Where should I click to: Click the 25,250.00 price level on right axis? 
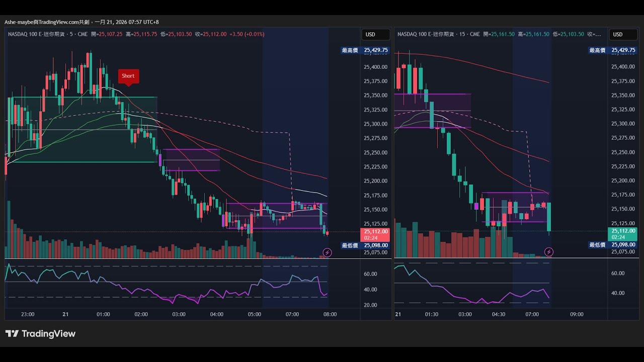point(623,152)
